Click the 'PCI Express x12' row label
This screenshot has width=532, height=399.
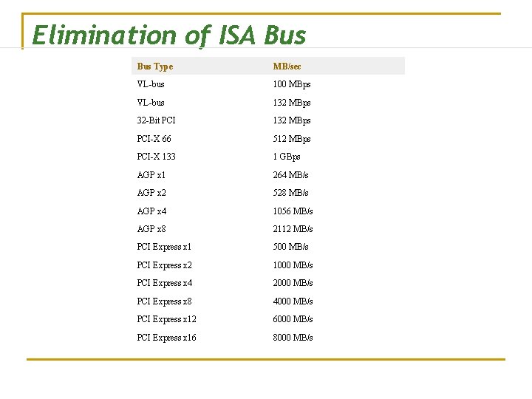pyautogui.click(x=166, y=319)
